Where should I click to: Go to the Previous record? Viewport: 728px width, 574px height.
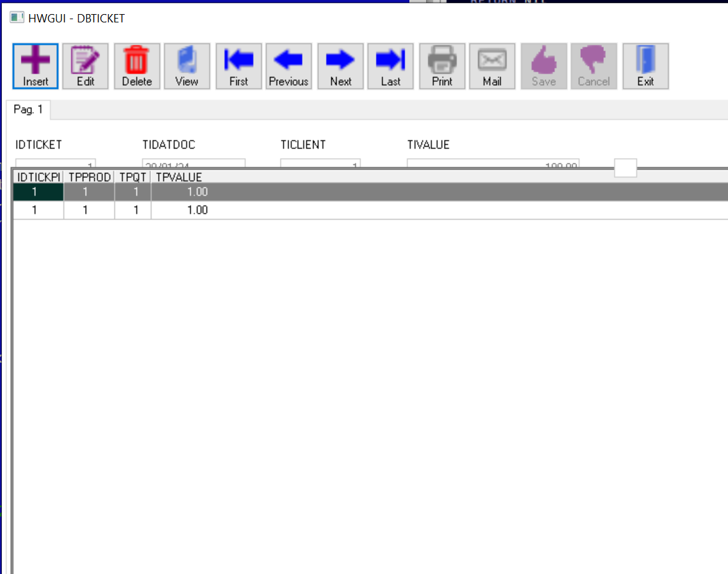click(289, 66)
